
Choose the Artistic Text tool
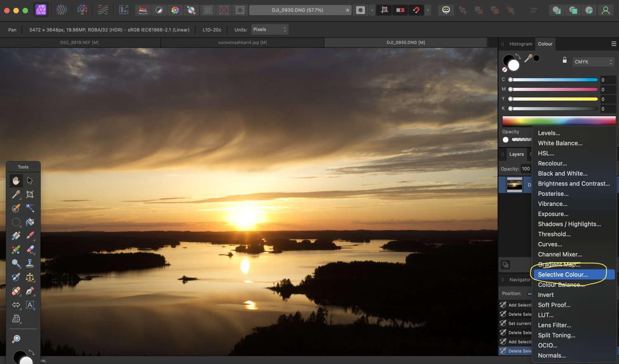30,305
